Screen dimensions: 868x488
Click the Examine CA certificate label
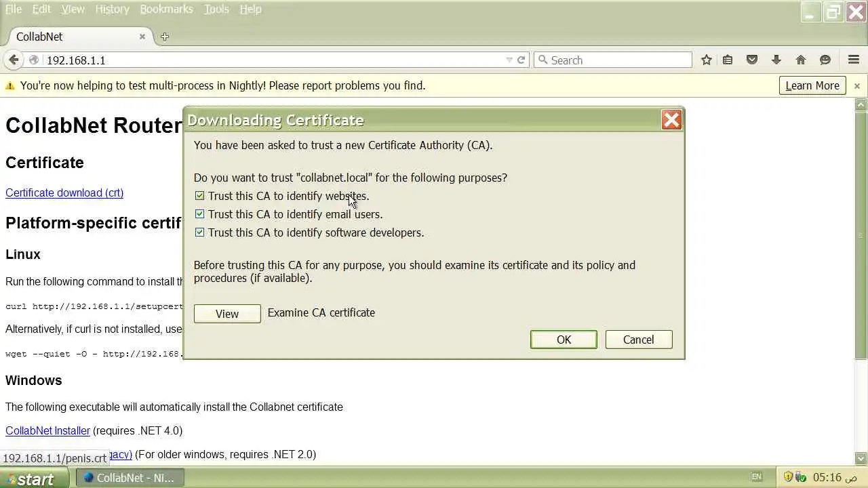[x=321, y=312]
